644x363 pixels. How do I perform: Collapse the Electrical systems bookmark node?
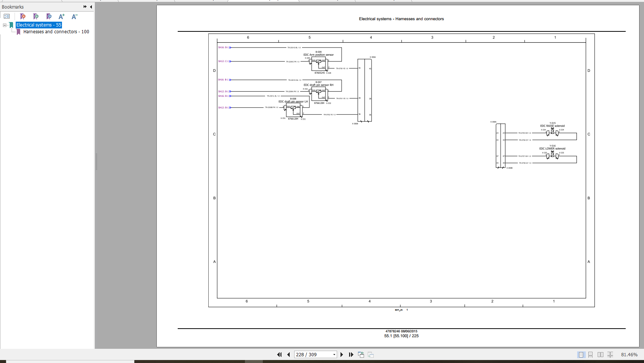click(4, 25)
